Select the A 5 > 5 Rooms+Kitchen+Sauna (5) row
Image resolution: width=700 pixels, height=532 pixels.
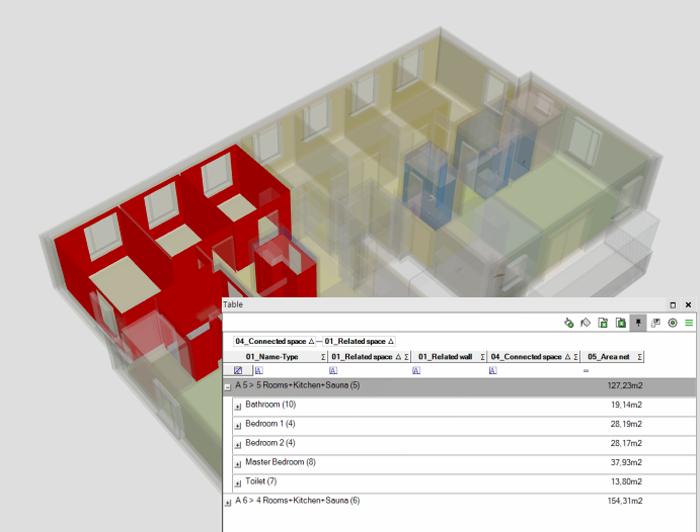pyautogui.click(x=459, y=386)
